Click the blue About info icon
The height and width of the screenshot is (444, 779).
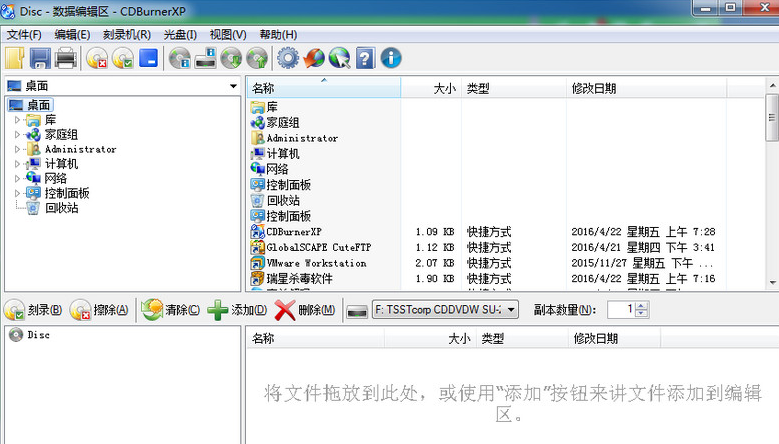[x=391, y=58]
